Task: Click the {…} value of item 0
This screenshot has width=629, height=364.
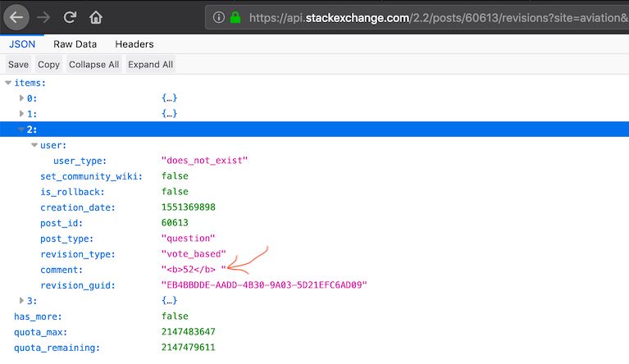Action: pyautogui.click(x=169, y=98)
